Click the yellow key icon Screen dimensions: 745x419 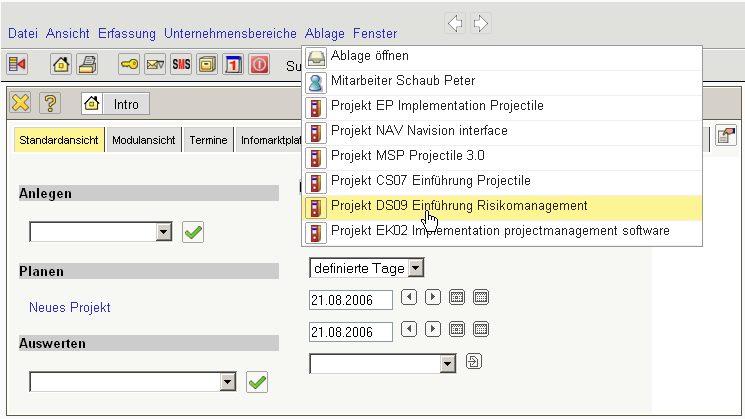(129, 65)
